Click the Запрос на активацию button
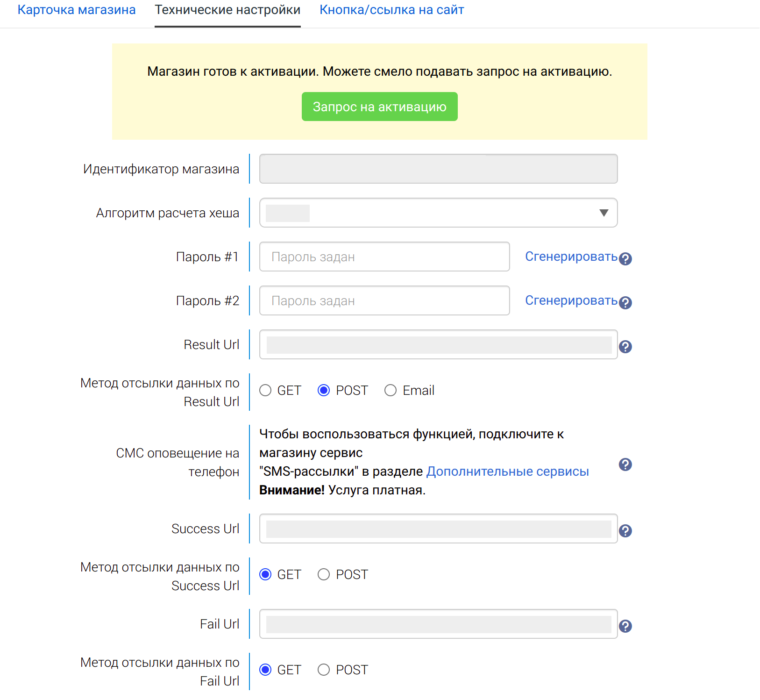760x700 pixels. (x=379, y=107)
